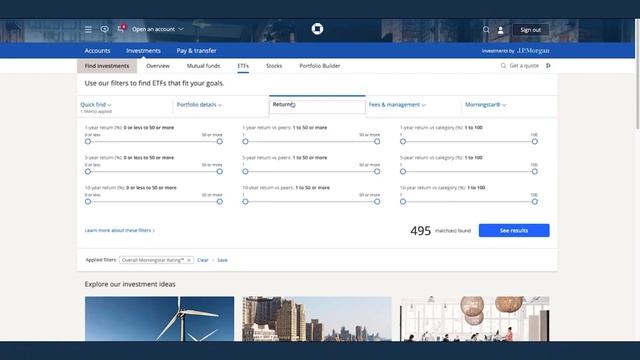This screenshot has height=360, width=640.
Task: Open the hamburger menu icon
Action: 88,29
